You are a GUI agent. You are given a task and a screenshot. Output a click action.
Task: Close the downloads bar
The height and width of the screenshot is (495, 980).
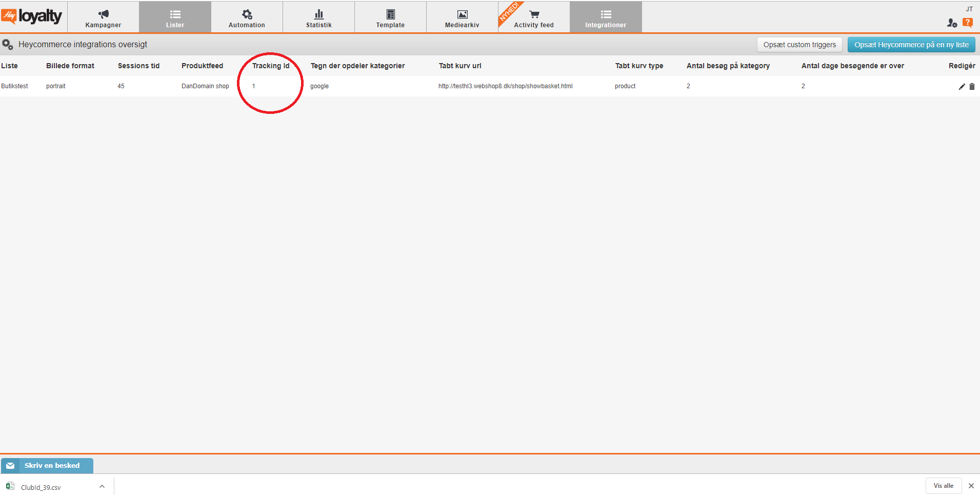point(971,486)
